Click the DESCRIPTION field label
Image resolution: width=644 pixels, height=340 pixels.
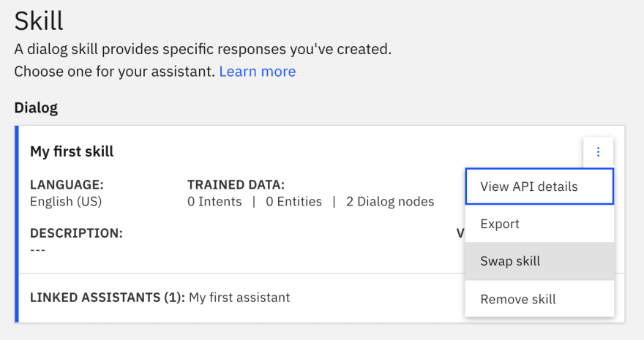point(76,233)
